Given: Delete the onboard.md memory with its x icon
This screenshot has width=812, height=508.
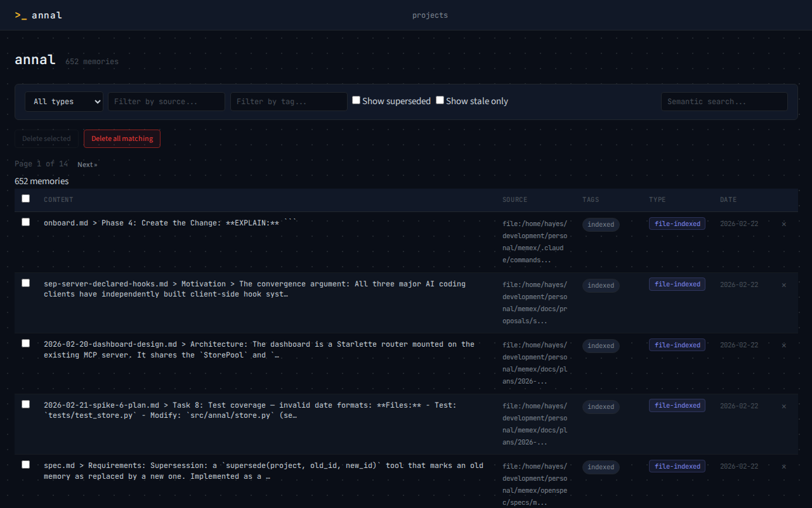Looking at the screenshot, I should pyautogui.click(x=784, y=224).
